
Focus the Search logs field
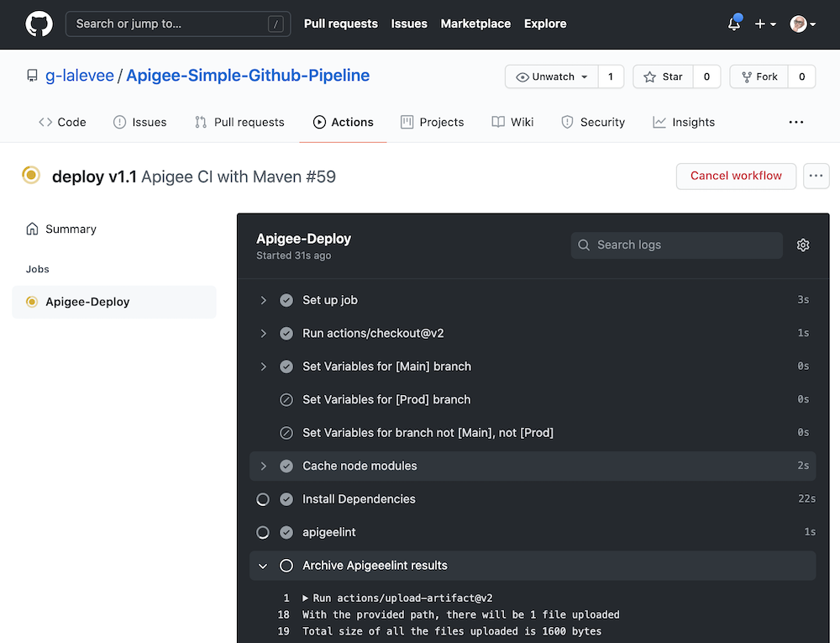(x=676, y=245)
